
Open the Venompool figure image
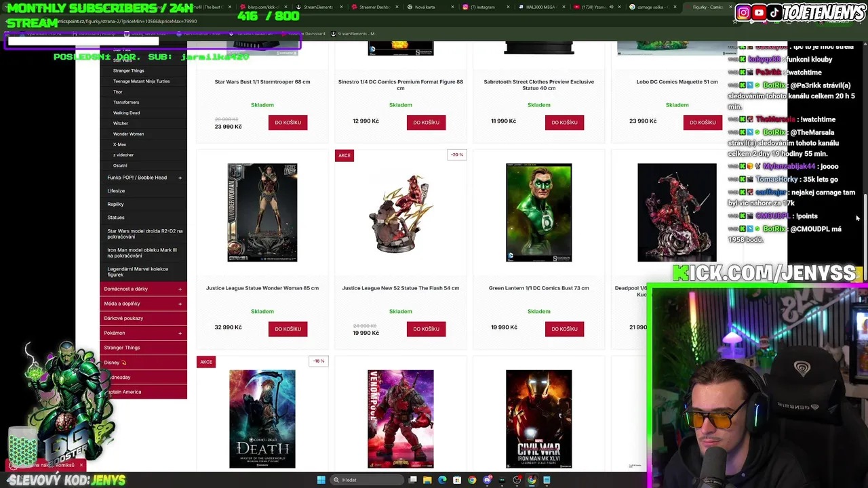click(x=401, y=419)
